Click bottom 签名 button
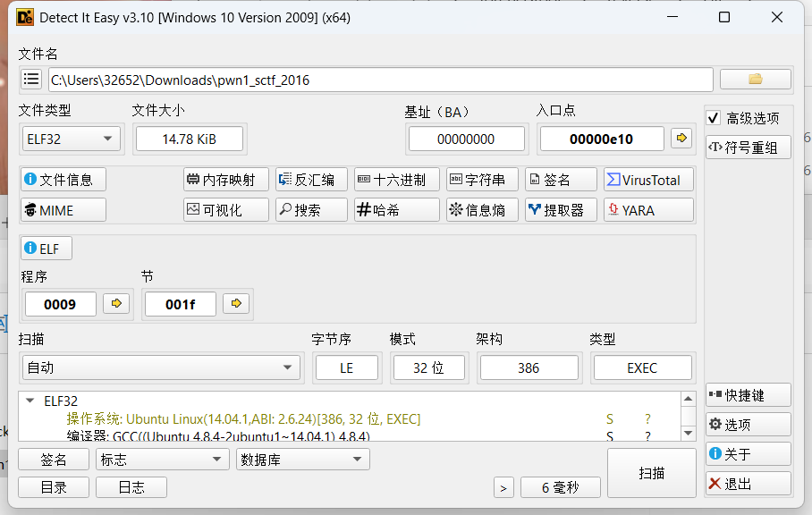 tap(54, 459)
